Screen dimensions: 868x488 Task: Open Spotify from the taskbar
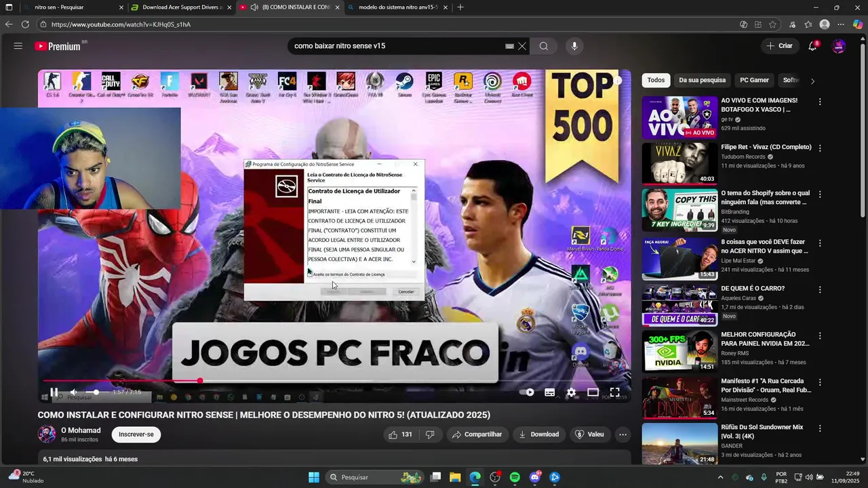tap(515, 477)
